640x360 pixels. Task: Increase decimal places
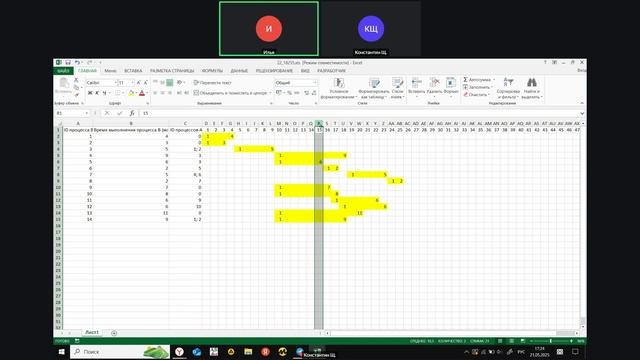[307, 93]
